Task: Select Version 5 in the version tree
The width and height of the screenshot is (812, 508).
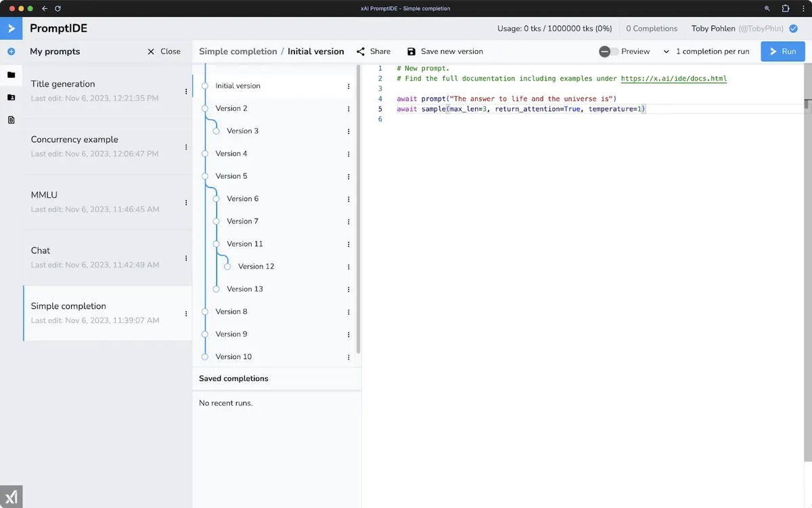Action: tap(231, 176)
